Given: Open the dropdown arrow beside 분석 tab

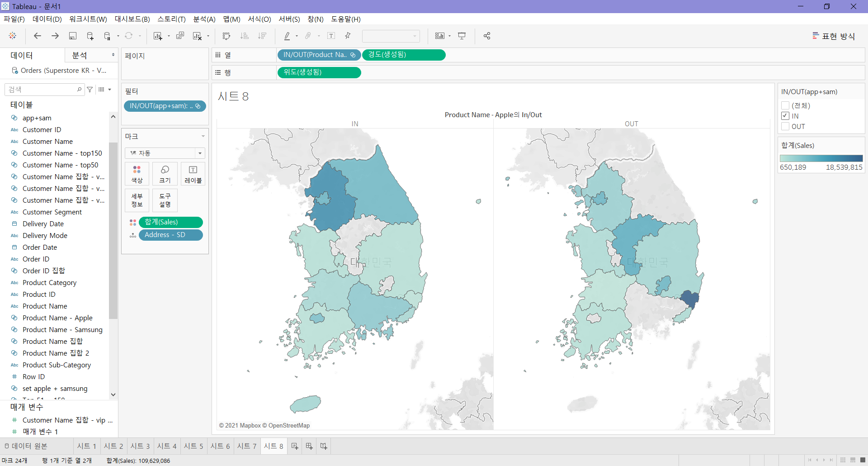Looking at the screenshot, I should [113, 55].
